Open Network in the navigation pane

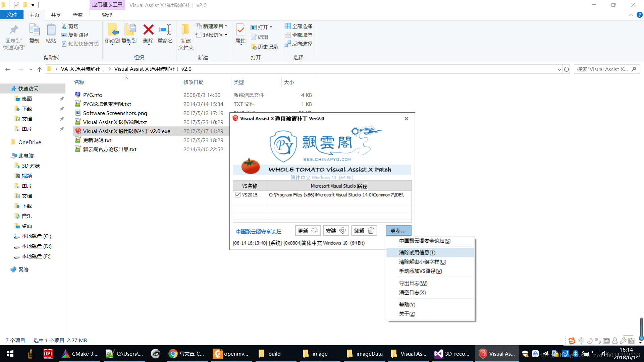pyautogui.click(x=23, y=269)
